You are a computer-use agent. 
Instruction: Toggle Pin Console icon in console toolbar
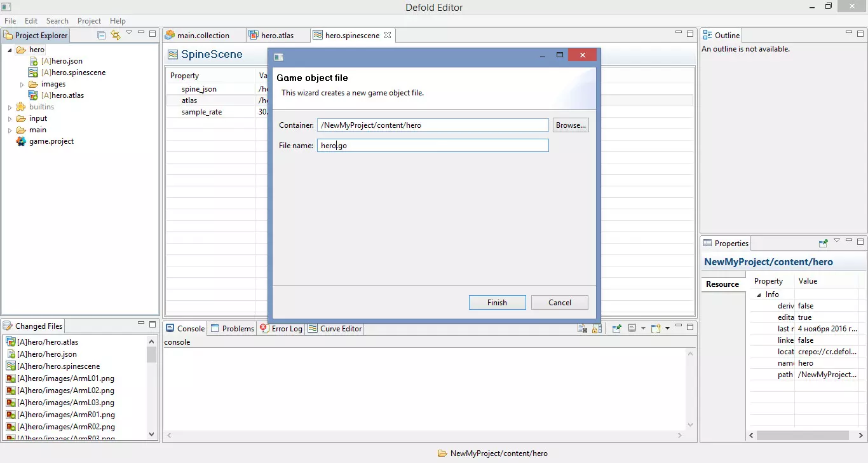click(x=616, y=329)
